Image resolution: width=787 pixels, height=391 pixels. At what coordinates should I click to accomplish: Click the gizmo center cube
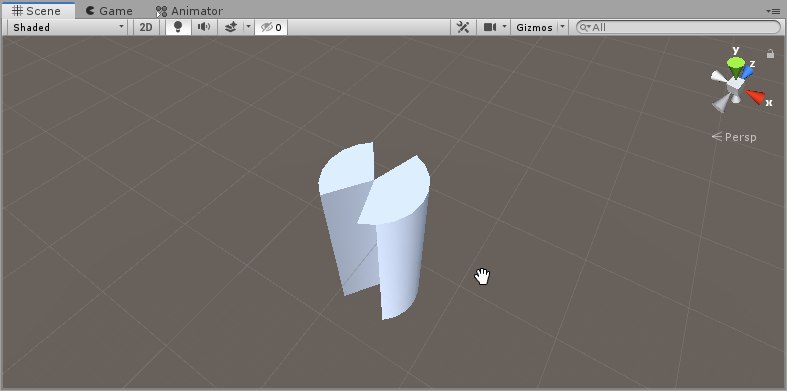point(735,85)
